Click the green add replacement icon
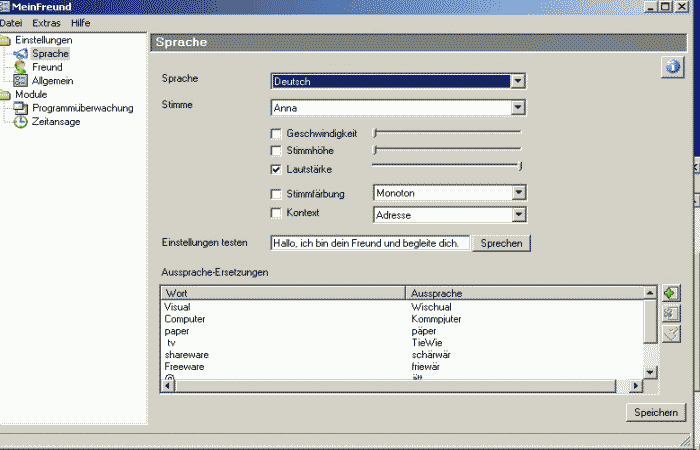This screenshot has width=700, height=450. point(672,293)
